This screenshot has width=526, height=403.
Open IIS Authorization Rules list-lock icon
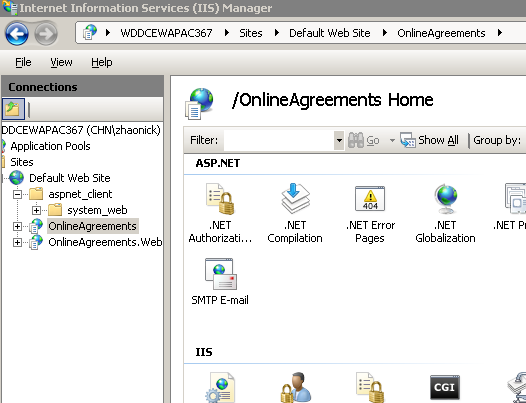coord(370,387)
